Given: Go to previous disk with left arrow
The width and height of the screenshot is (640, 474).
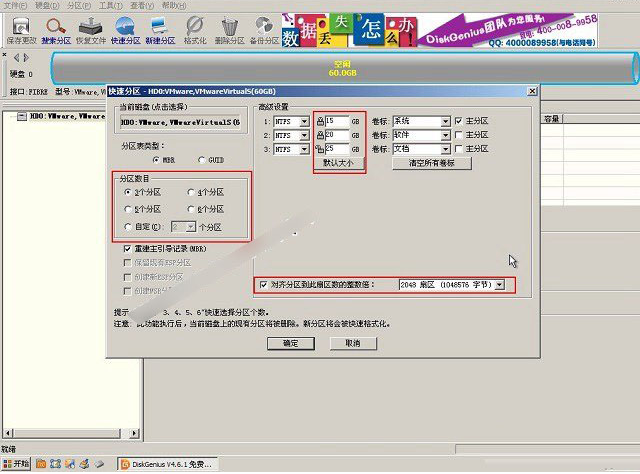Looking at the screenshot, I should click(x=17, y=58).
